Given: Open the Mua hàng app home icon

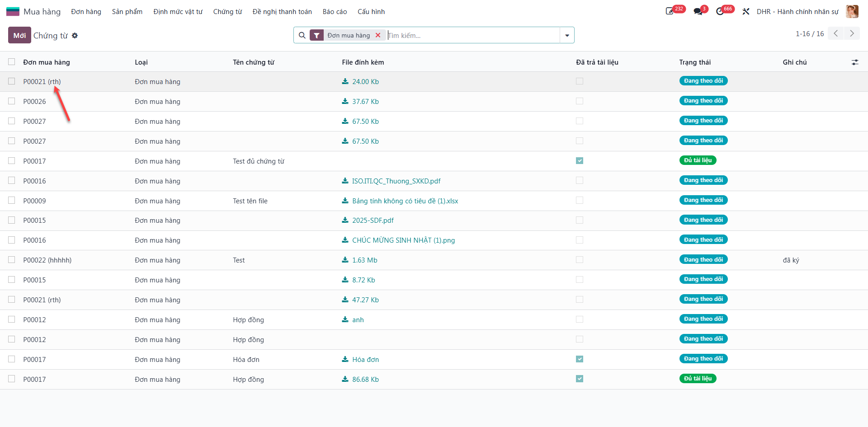Looking at the screenshot, I should coord(13,11).
